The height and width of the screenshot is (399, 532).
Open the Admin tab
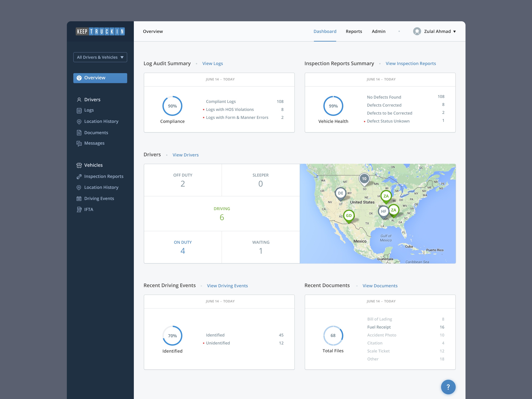tap(379, 31)
